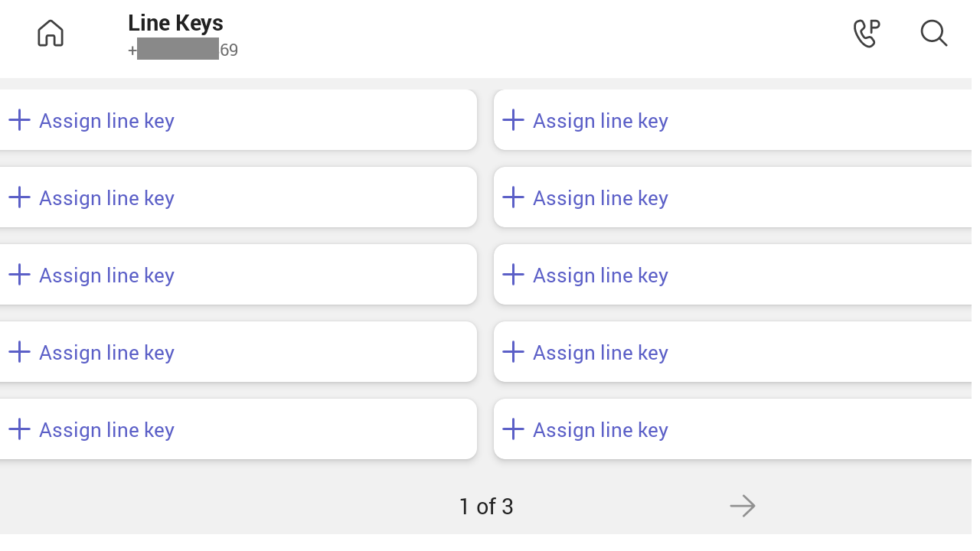Click plus icon in second right line key
Screen dimensions: 980x551
[x=513, y=197]
